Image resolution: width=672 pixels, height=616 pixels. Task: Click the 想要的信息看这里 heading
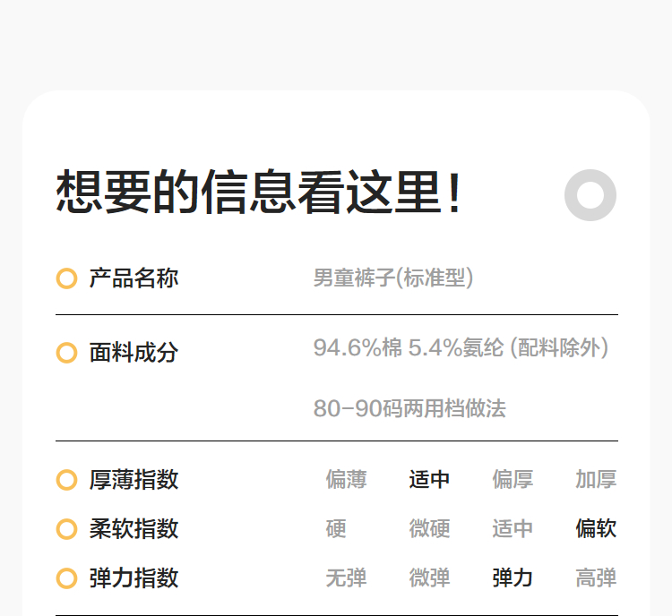tap(260, 192)
